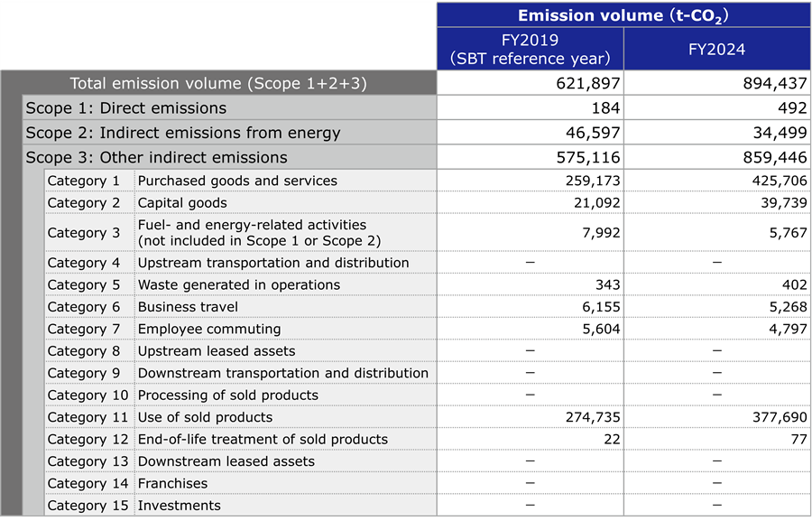
Task: Select the Emission volume table header
Action: click(623, 14)
